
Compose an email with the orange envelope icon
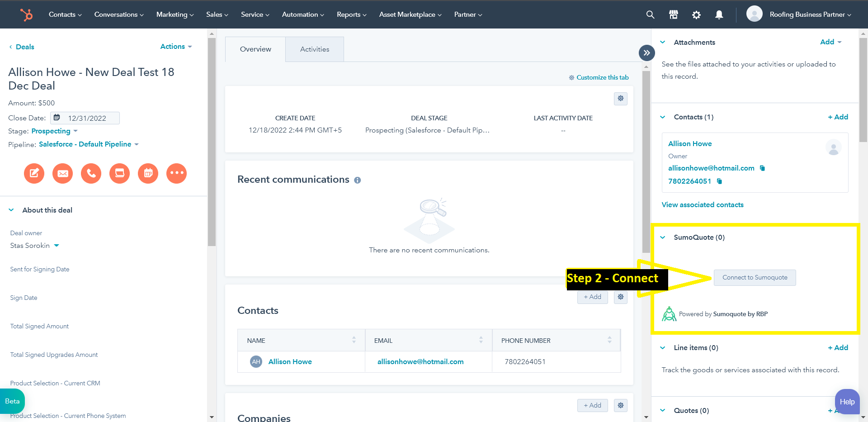(x=62, y=173)
